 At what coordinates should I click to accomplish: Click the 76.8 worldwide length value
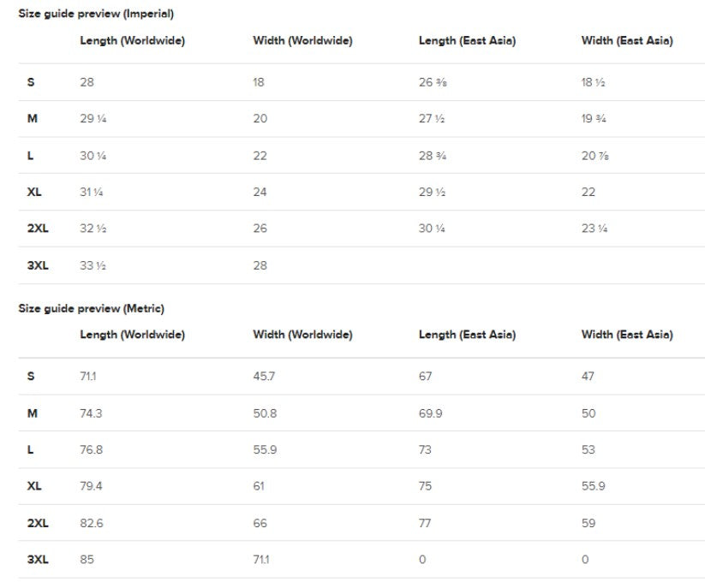[x=92, y=449]
